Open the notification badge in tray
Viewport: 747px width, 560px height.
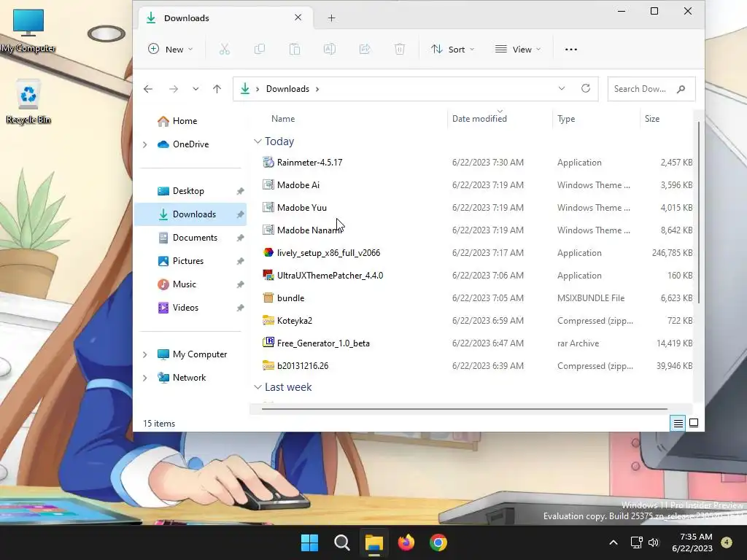(x=727, y=542)
